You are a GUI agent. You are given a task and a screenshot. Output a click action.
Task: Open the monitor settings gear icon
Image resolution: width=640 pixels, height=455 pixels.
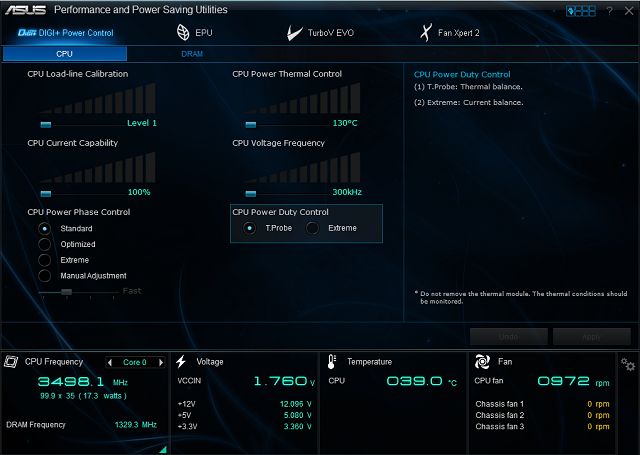(627, 364)
